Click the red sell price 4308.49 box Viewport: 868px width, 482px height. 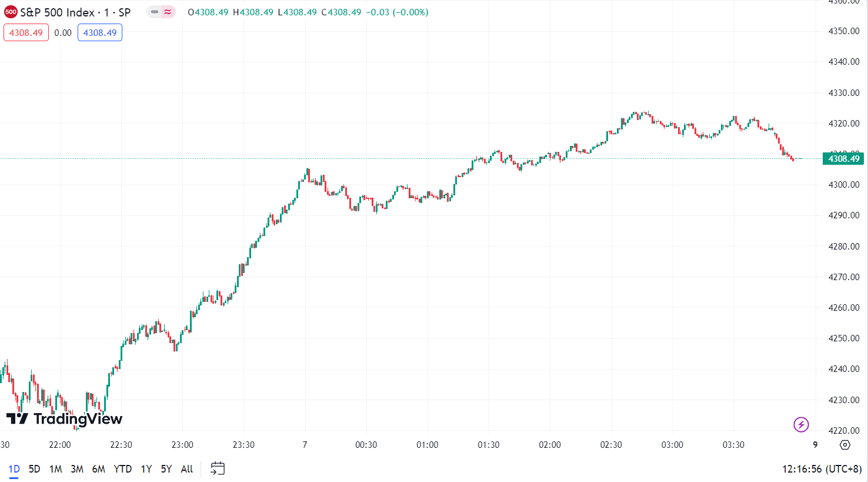click(x=26, y=33)
